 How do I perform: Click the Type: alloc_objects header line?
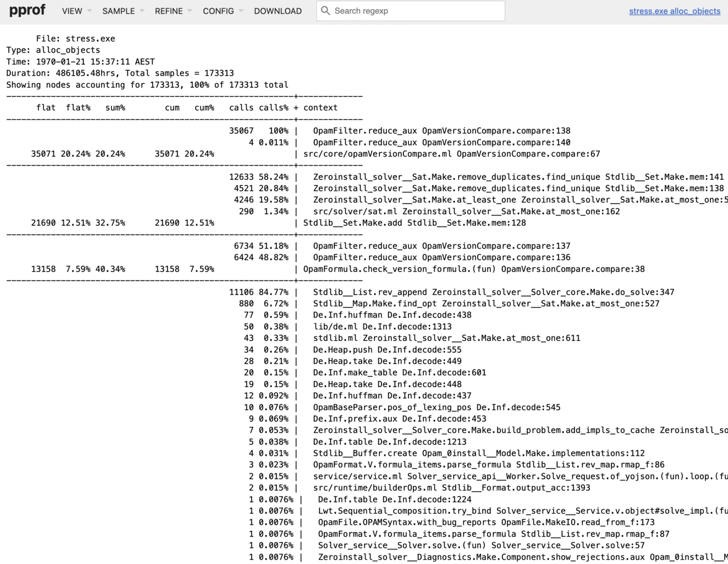[53, 50]
